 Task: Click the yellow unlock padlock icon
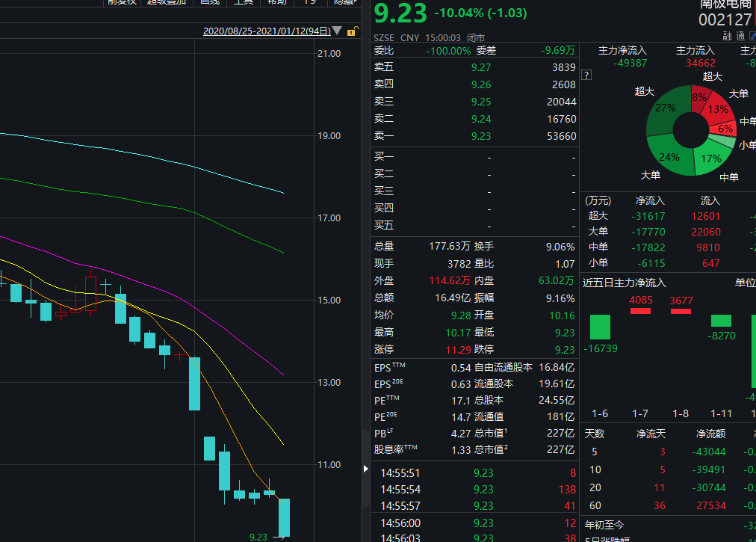coord(351,31)
